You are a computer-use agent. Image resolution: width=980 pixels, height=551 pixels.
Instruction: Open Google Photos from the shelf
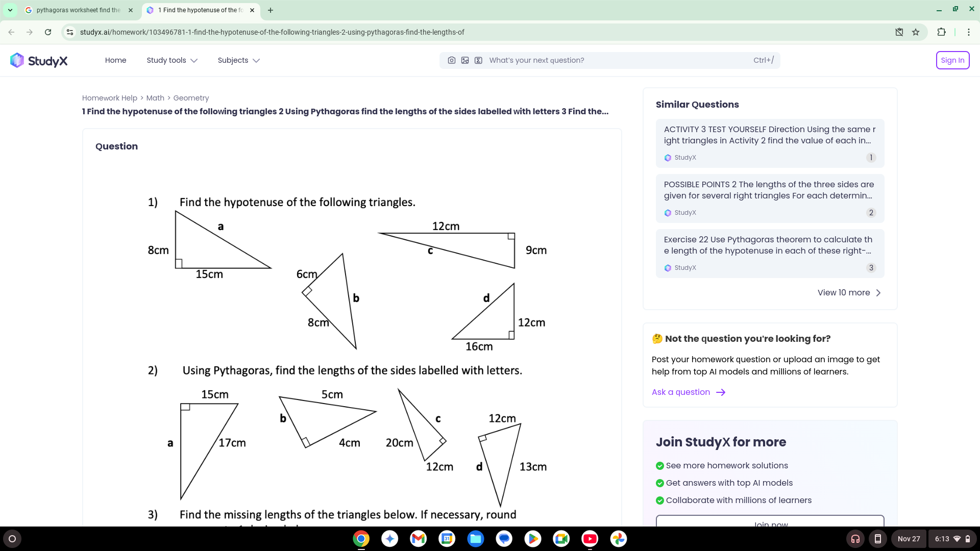click(x=618, y=539)
